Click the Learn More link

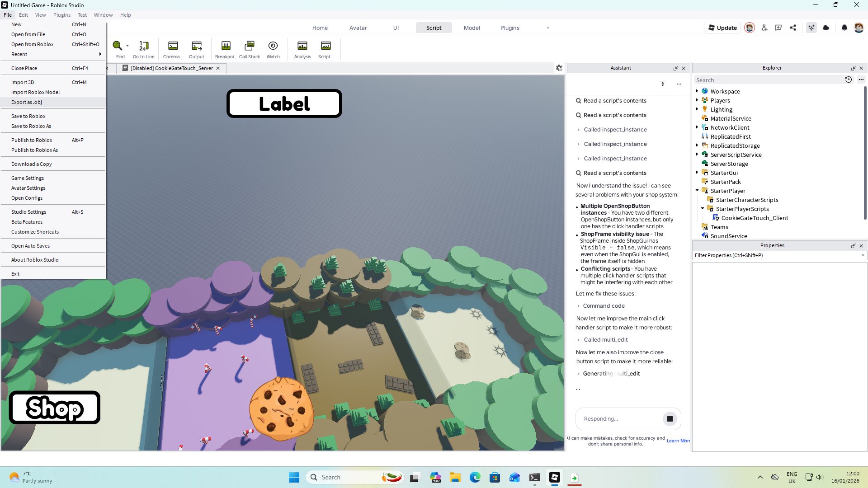(x=678, y=441)
